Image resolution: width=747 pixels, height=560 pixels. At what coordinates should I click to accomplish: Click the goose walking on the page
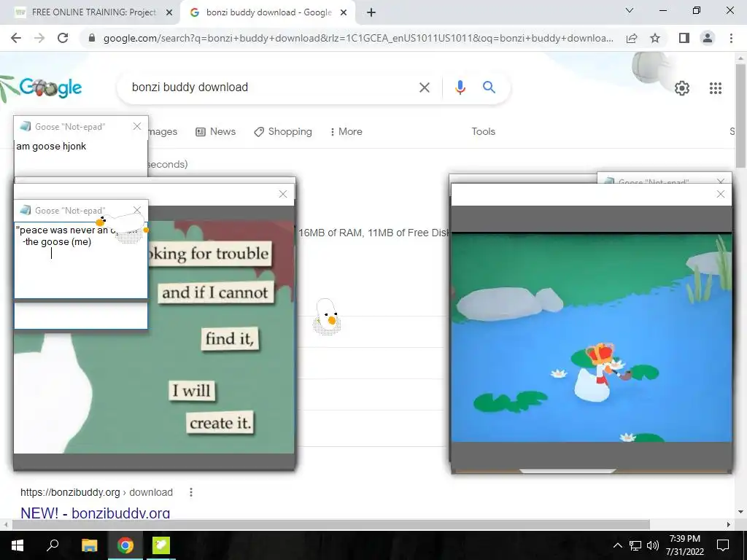pos(328,316)
